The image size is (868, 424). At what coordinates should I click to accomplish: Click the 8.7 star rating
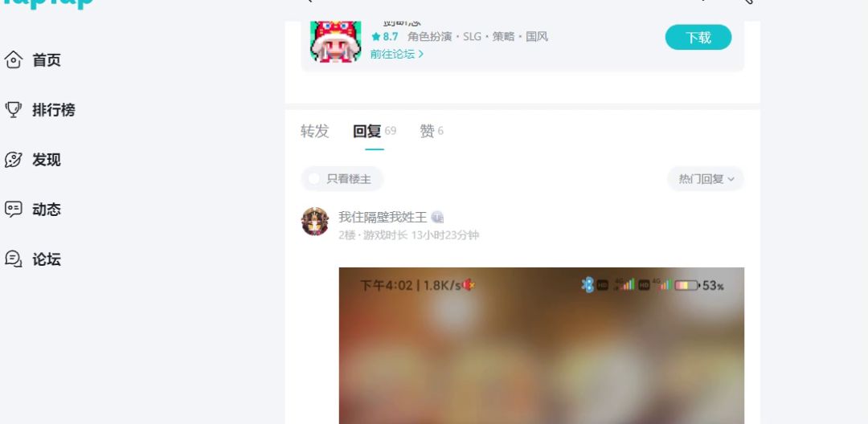tap(385, 36)
